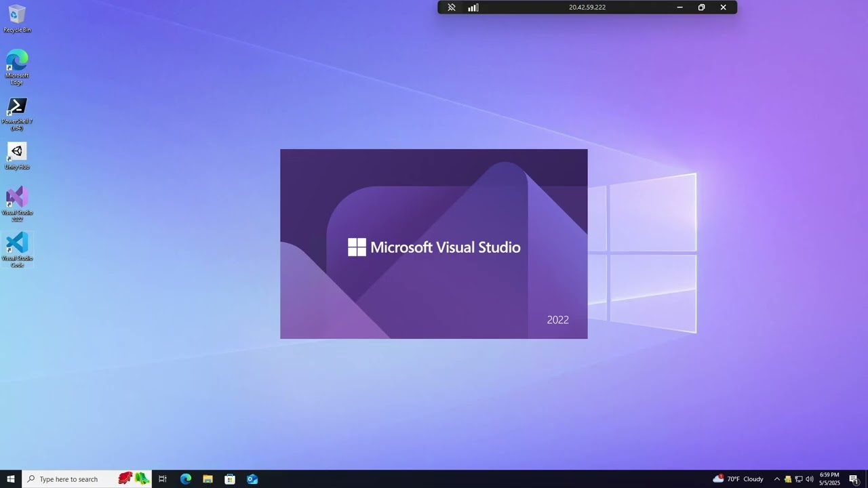Select the Visual Studio 2022 desktop shortcut
Viewport: 868px width, 488px height.
17,204
